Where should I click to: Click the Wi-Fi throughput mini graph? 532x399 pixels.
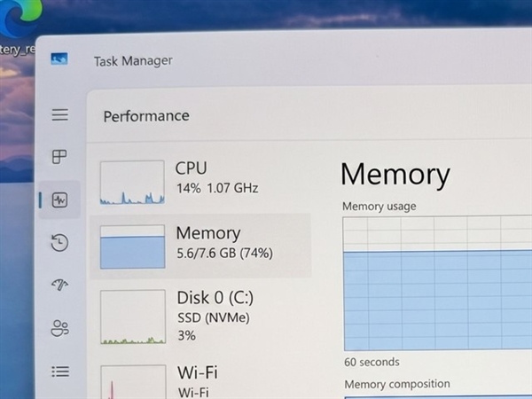coord(133,382)
